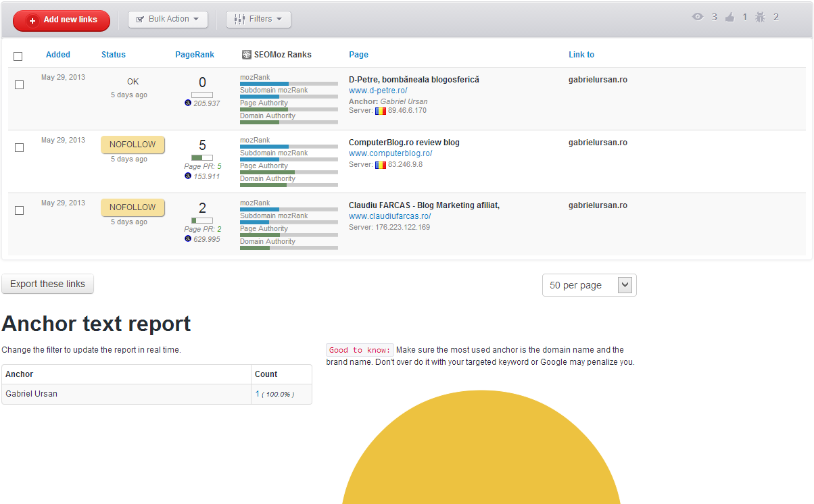Click the ComputerBlog.ro review blog title
The height and width of the screenshot is (504, 814).
click(404, 143)
